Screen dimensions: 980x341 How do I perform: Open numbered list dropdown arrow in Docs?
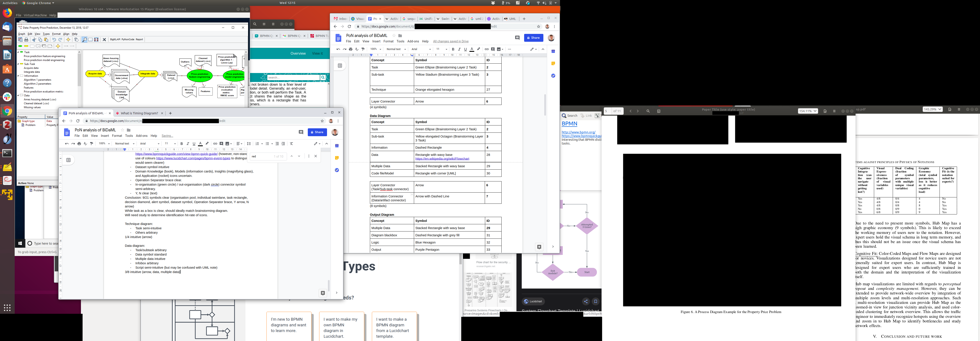pos(262,144)
